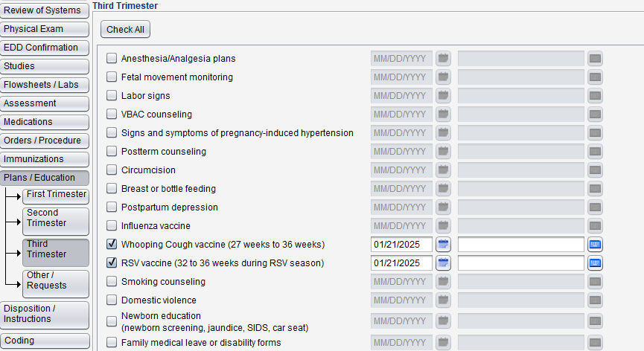644x351 pixels.
Task: Open calendar picker for Whooping Cough vaccine date
Action: pos(443,245)
